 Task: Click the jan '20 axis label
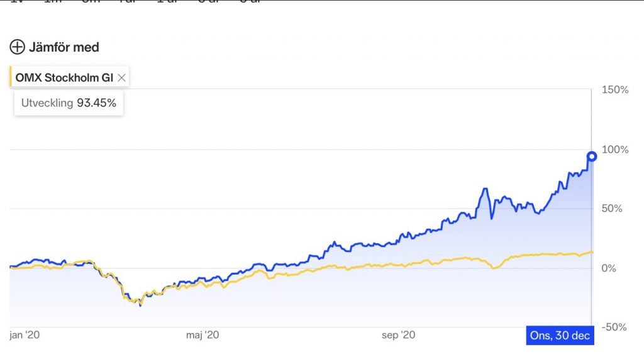tap(25, 335)
